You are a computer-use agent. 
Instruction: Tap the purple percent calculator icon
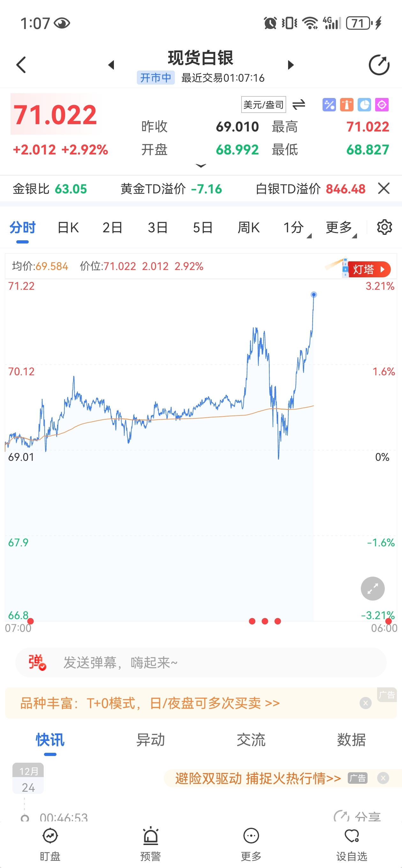coord(329,105)
